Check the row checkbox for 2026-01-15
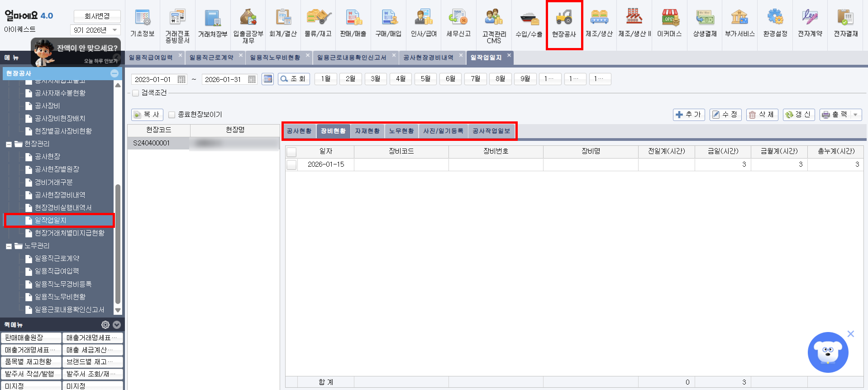Image resolution: width=868 pixels, height=390 pixels. tap(291, 164)
